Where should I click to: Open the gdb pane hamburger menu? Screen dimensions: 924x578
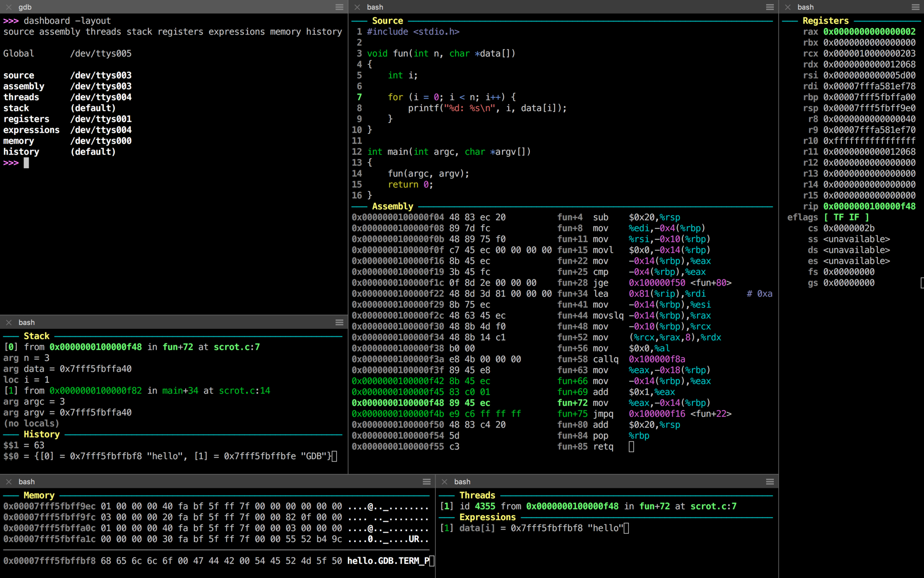[x=339, y=7]
